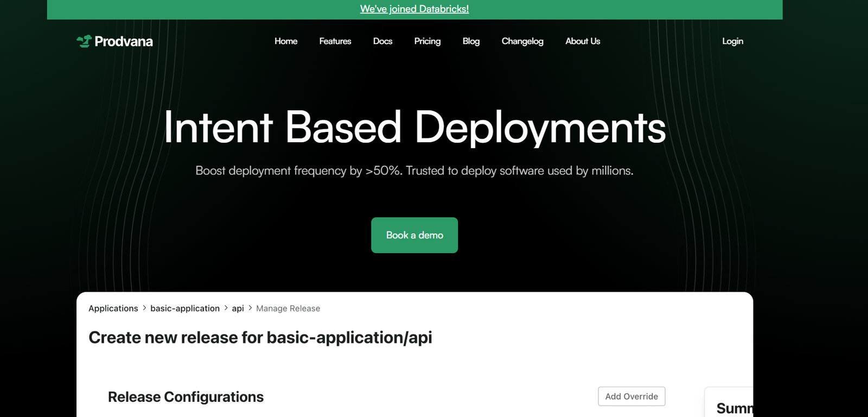Image resolution: width=868 pixels, height=417 pixels.
Task: Click the chevron after basic-application breadcrumb
Action: (226, 308)
